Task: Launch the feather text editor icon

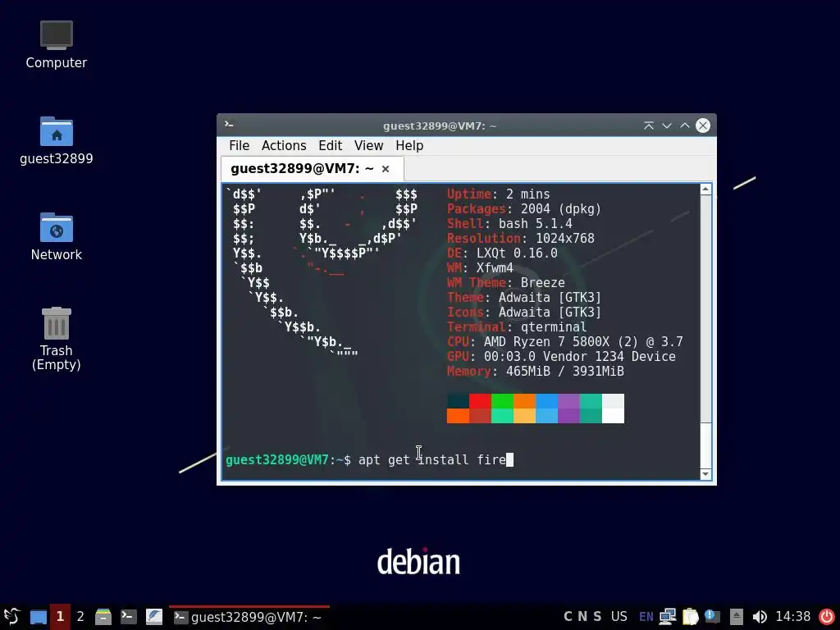Action: pyautogui.click(x=154, y=617)
